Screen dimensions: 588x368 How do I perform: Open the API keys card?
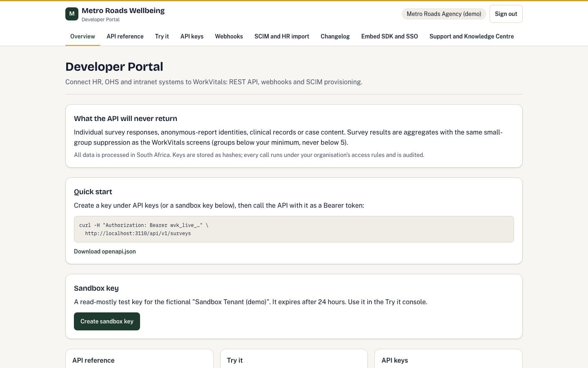448,359
